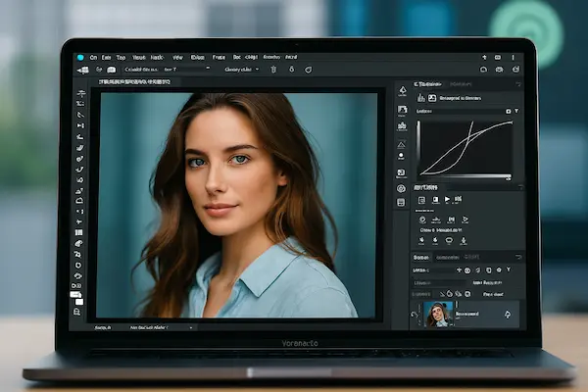Image resolution: width=588 pixels, height=392 pixels.
Task: Click the white circle icon in the right strip
Action: (x=401, y=156)
